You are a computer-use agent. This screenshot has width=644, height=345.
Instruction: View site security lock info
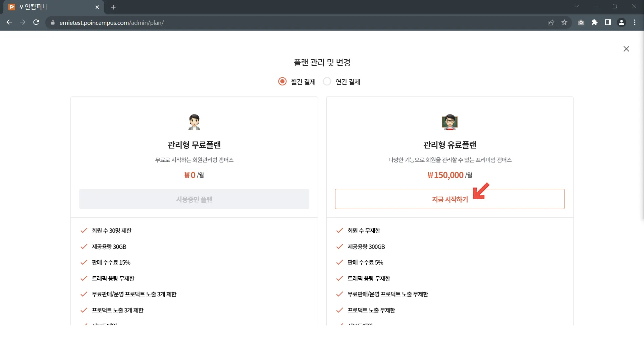click(x=53, y=23)
